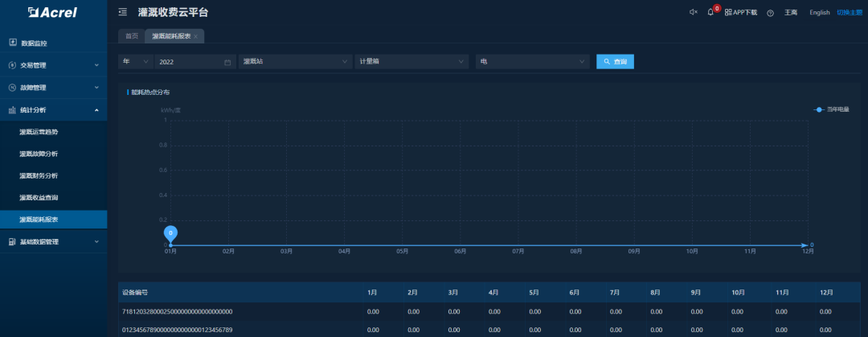Open 灌溉财务分析 page
Screen dimensions: 868x337
pyautogui.click(x=53, y=175)
